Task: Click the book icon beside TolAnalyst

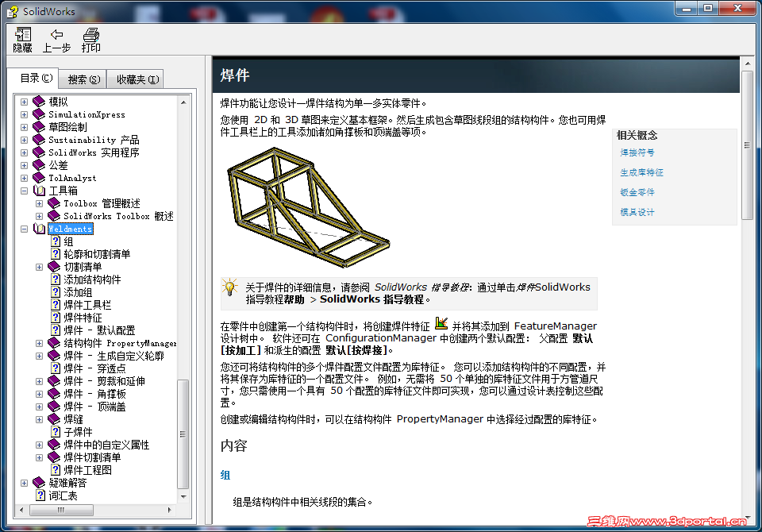Action: click(39, 178)
